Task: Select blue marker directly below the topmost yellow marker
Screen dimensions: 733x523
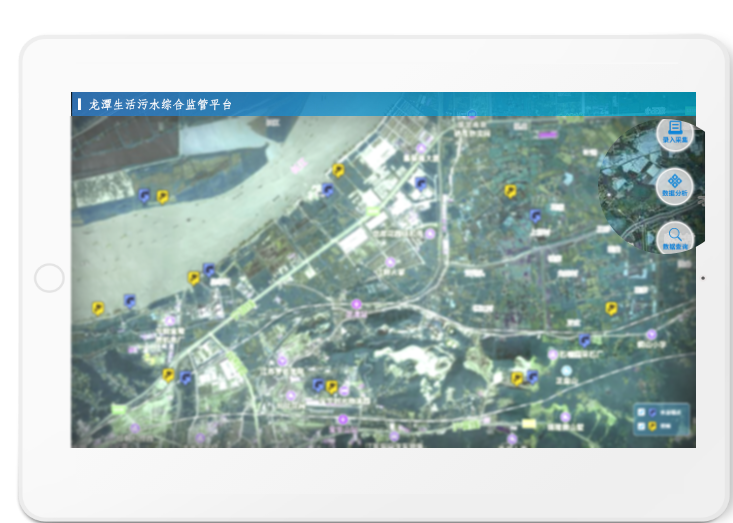Action: tap(328, 190)
